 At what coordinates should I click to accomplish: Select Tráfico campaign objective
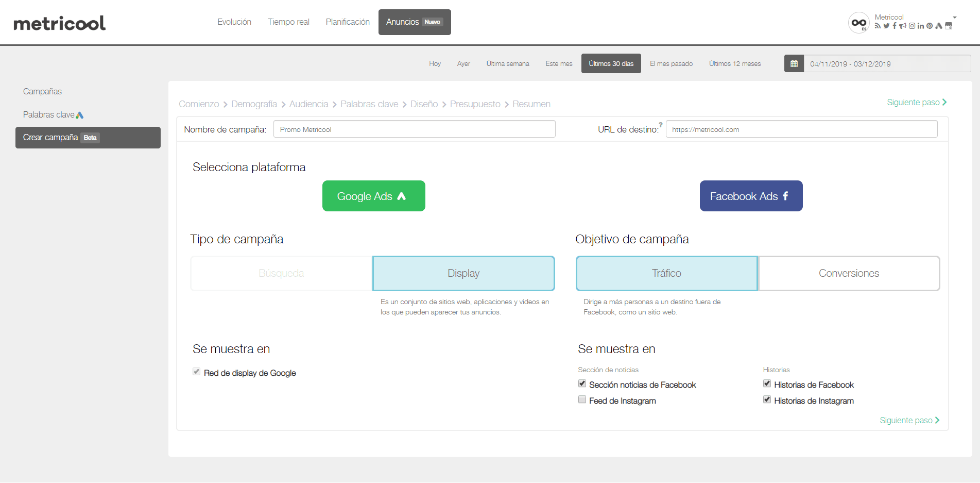coord(666,273)
